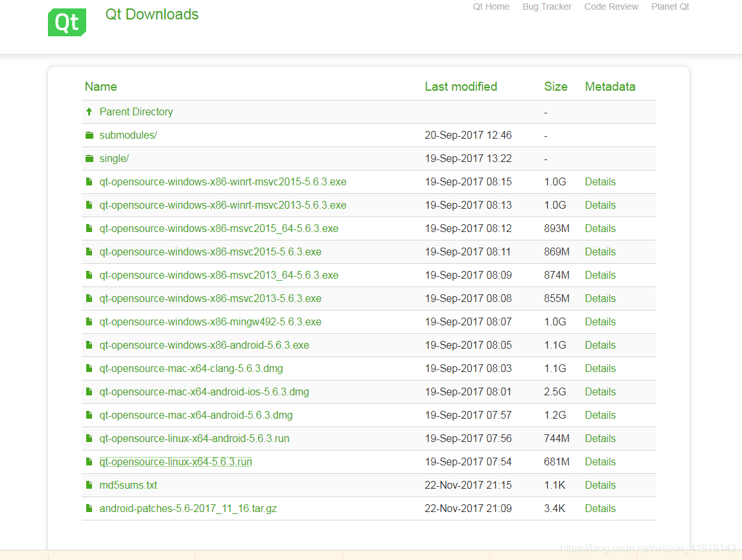Click the up-arrow icon beside Parent Directory
742x560 pixels.
[89, 111]
